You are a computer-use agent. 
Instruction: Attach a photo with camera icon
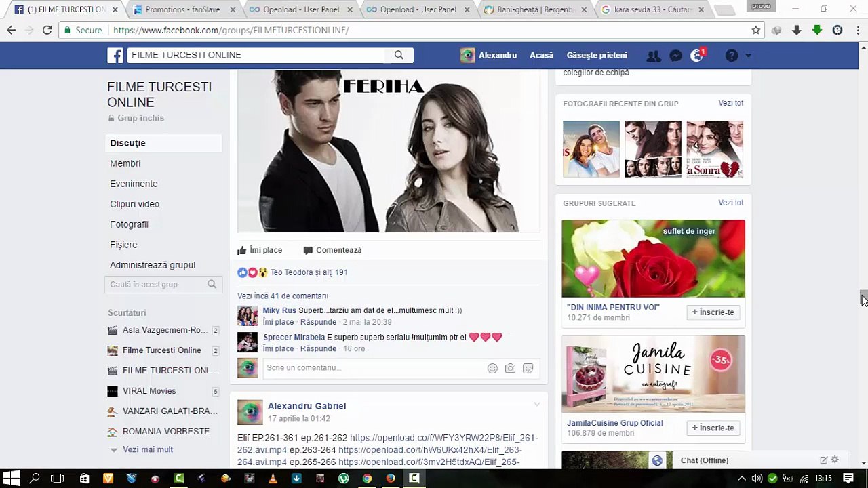pos(510,368)
